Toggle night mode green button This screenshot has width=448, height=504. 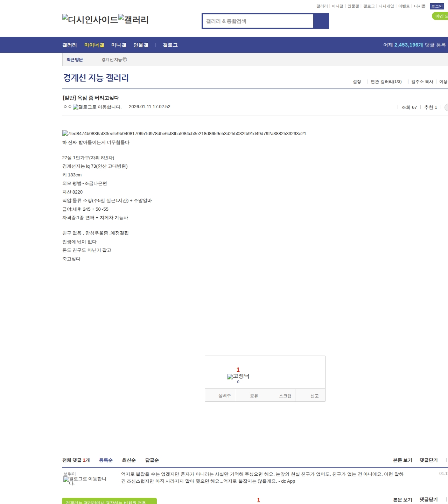click(x=440, y=16)
